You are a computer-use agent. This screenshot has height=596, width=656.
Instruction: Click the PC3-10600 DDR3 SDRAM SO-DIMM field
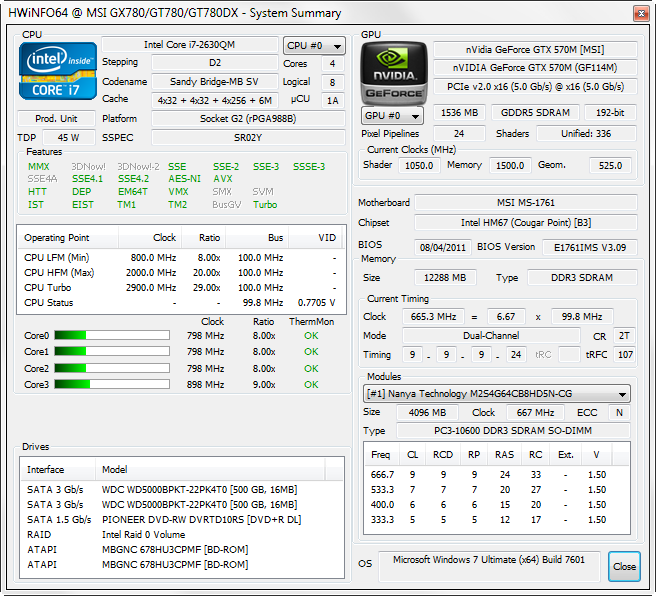click(x=513, y=431)
